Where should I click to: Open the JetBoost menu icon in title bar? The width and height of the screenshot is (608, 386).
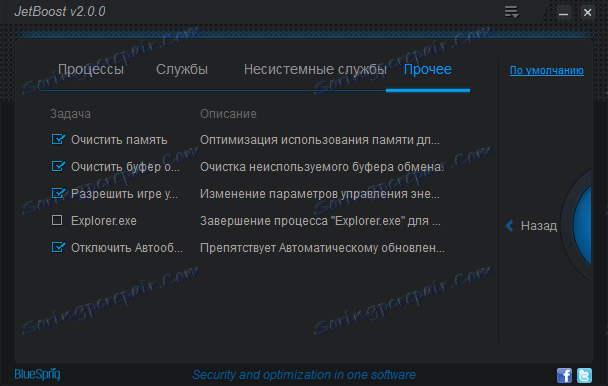(x=511, y=12)
